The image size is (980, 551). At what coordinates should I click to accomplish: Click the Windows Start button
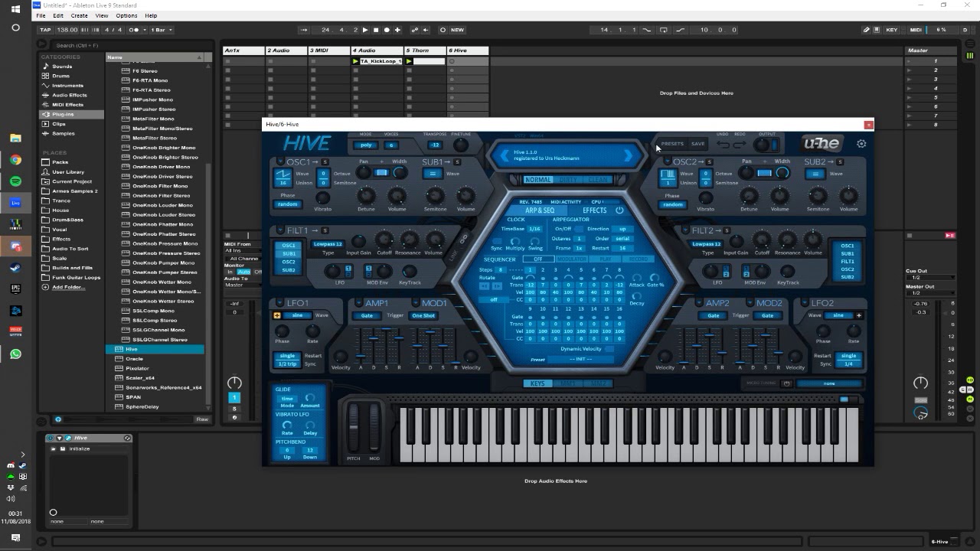pyautogui.click(x=15, y=9)
